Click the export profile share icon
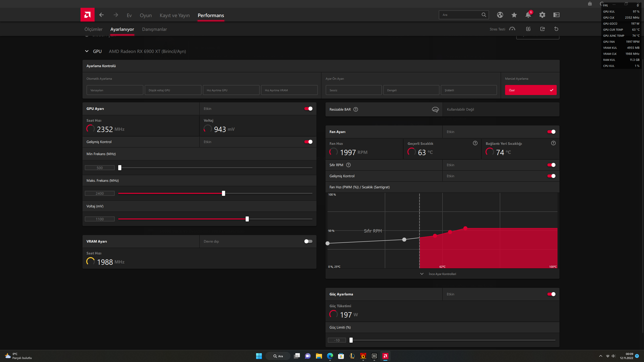Screen dimensions: 644x362 point(542,29)
